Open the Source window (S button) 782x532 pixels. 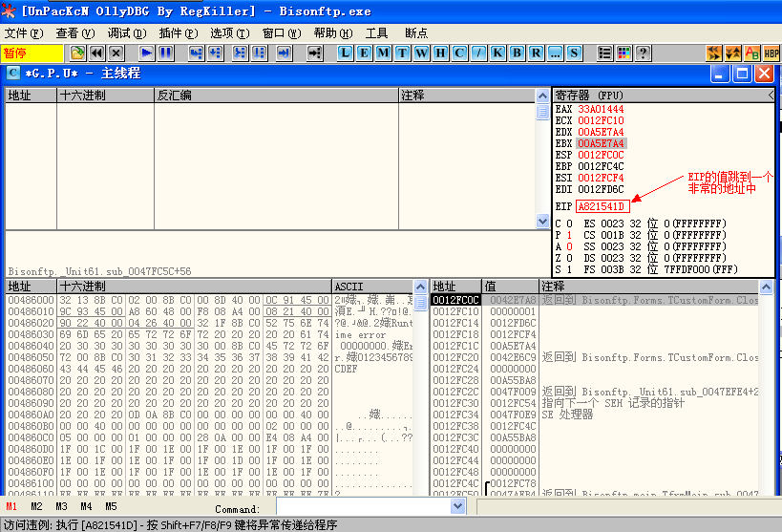pos(574,53)
